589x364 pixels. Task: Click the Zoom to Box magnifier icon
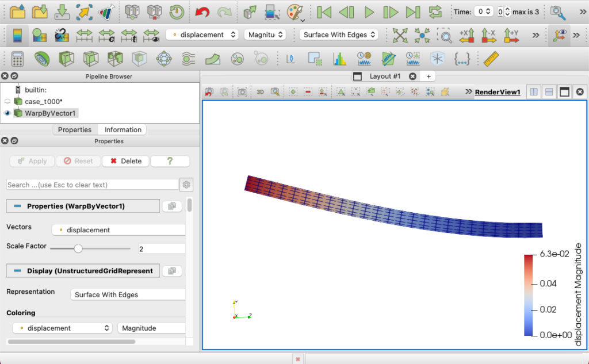click(445, 35)
